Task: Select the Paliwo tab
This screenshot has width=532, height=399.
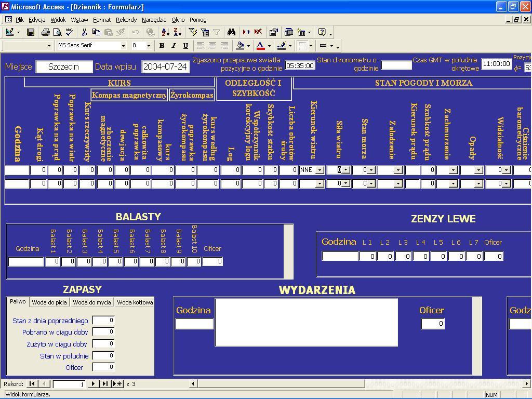Action: 18,302
